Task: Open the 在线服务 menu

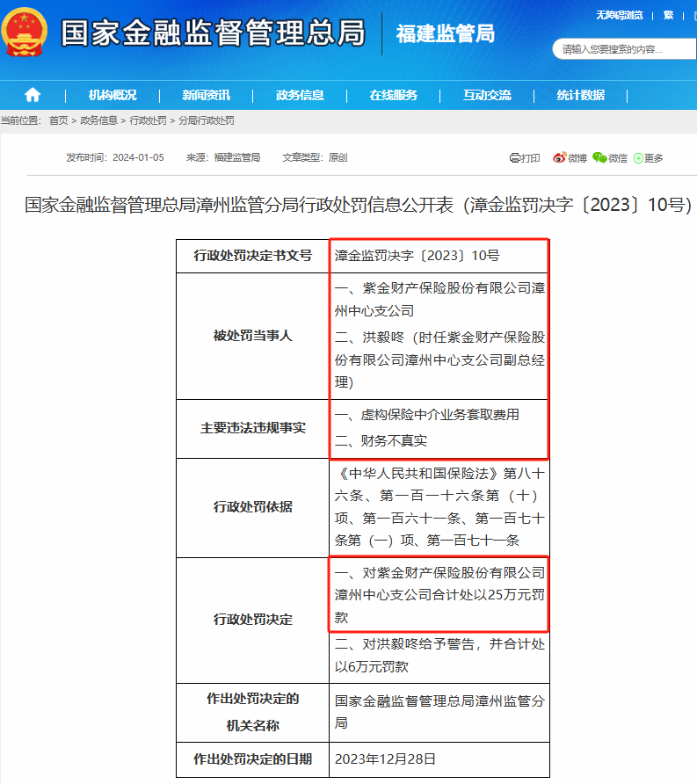Action: tap(393, 95)
